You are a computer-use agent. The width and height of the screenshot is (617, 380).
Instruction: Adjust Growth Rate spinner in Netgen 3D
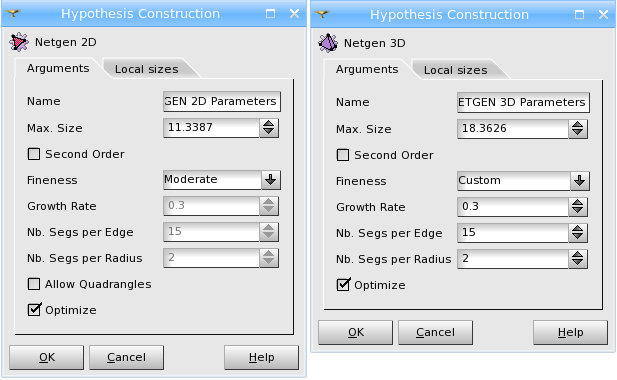(578, 207)
